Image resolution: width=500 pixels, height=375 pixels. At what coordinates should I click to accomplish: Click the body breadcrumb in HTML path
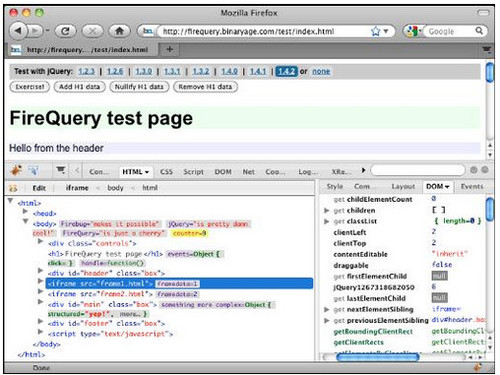(115, 188)
